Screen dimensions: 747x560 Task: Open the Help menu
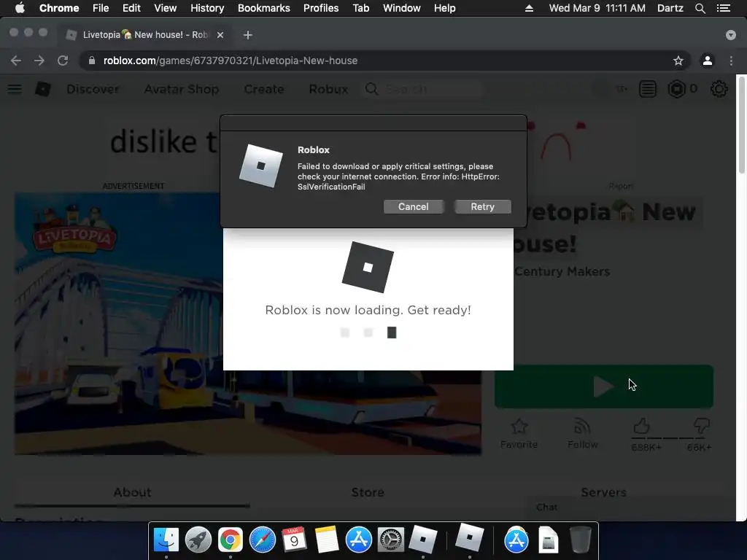point(444,8)
